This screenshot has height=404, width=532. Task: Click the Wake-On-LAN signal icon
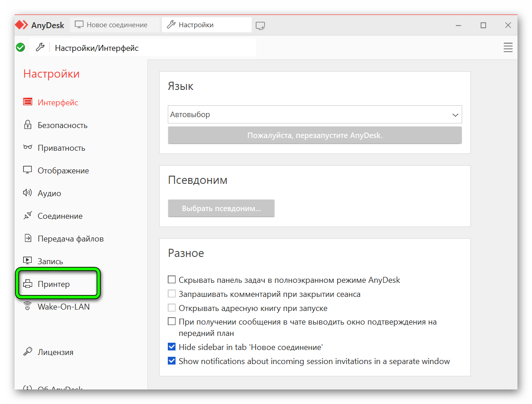point(28,306)
